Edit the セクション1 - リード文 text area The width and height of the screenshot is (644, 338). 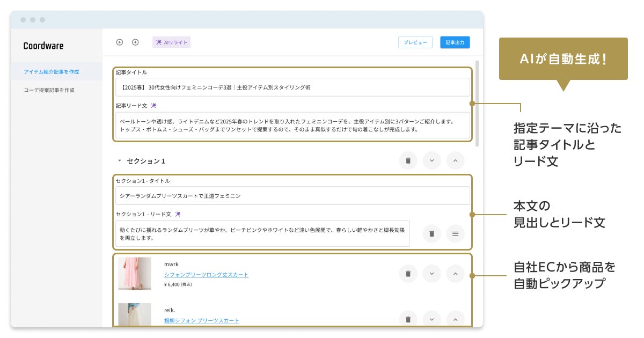[x=262, y=233]
